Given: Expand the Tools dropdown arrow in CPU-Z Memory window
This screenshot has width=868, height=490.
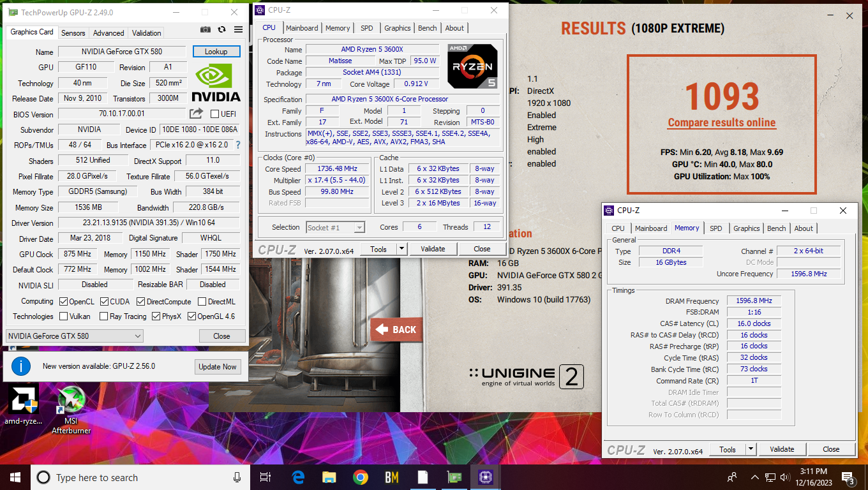Looking at the screenshot, I should click(x=751, y=449).
